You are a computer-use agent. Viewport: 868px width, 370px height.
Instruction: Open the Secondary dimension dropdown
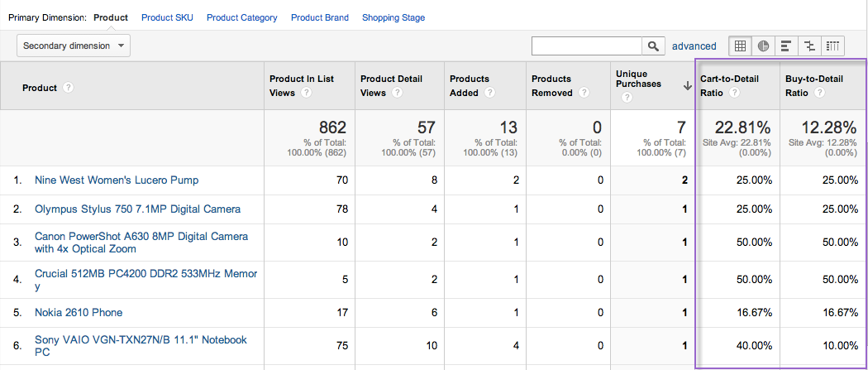[x=74, y=46]
